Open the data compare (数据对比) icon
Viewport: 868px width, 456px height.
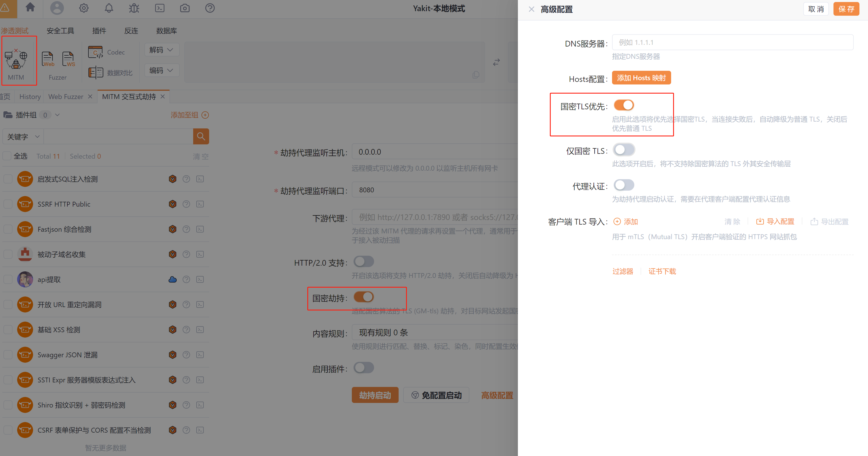[95, 72]
